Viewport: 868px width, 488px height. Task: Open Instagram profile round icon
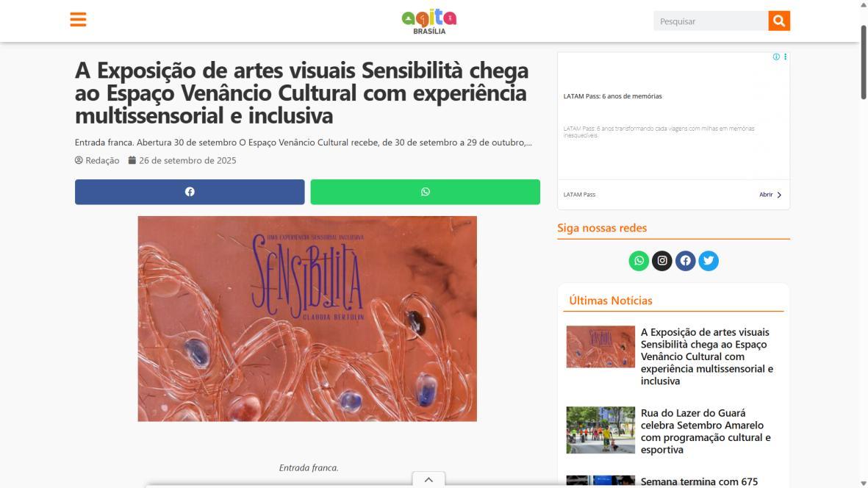pyautogui.click(x=662, y=261)
